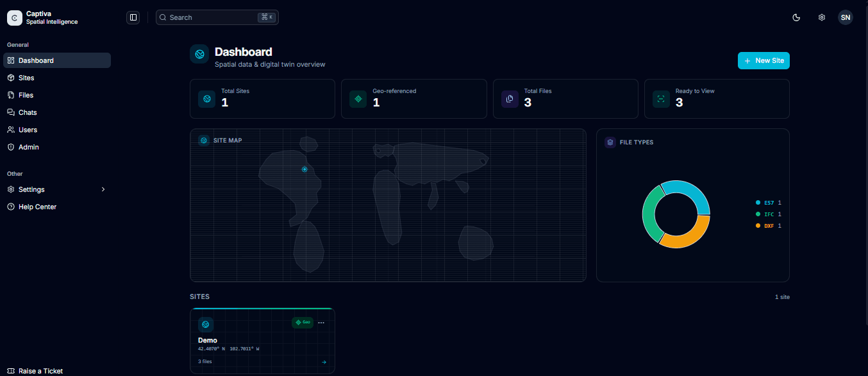Open Files in the sidebar

57,95
